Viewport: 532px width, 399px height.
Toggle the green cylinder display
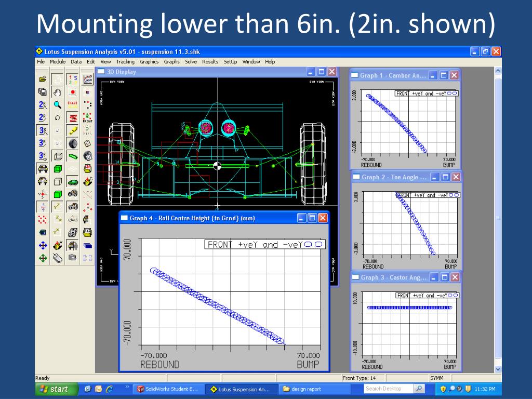coord(73,156)
